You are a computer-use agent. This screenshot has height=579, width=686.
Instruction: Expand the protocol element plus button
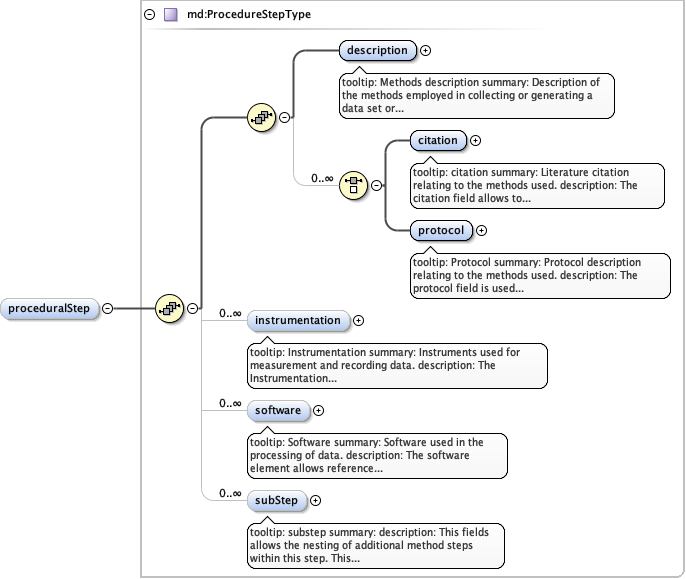(481, 230)
